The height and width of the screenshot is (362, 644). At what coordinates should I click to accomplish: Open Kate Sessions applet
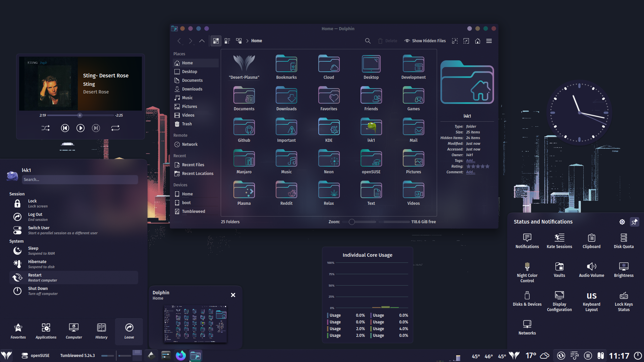click(559, 241)
